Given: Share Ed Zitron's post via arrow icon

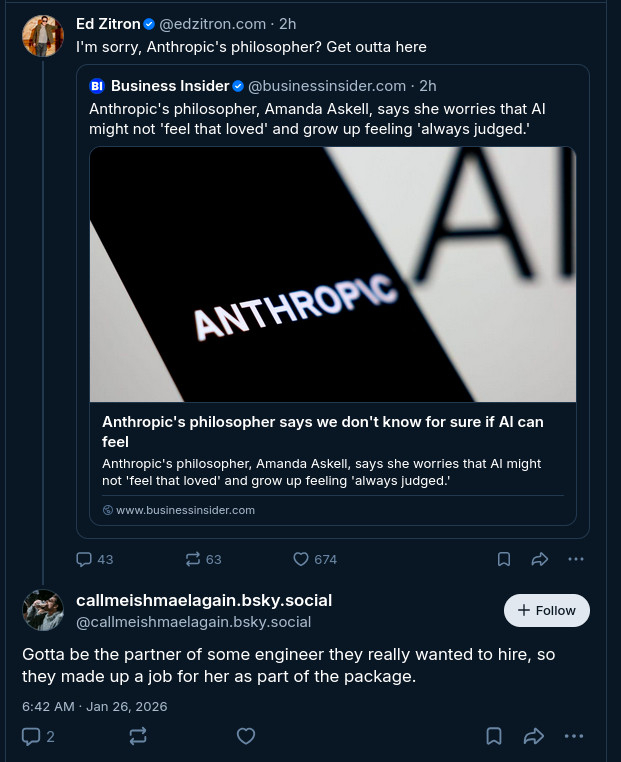Looking at the screenshot, I should pos(540,559).
